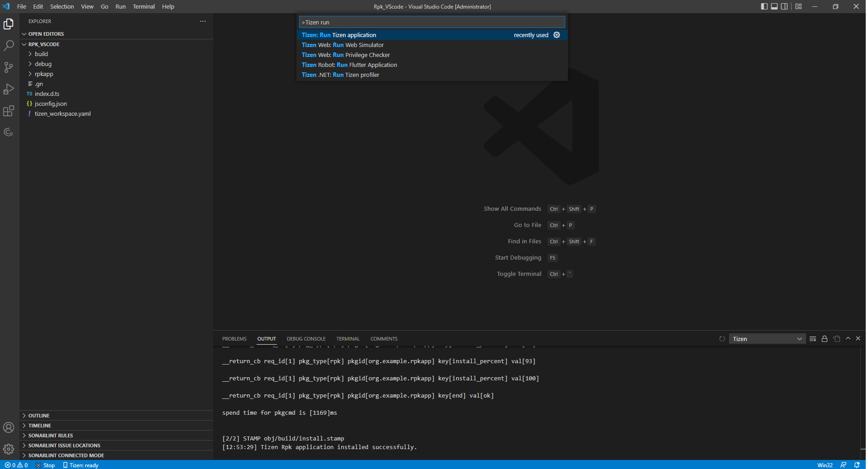Screen dimensions: 868x469
Task: Open the Terminal menu in the menu bar
Action: pyautogui.click(x=143, y=6)
